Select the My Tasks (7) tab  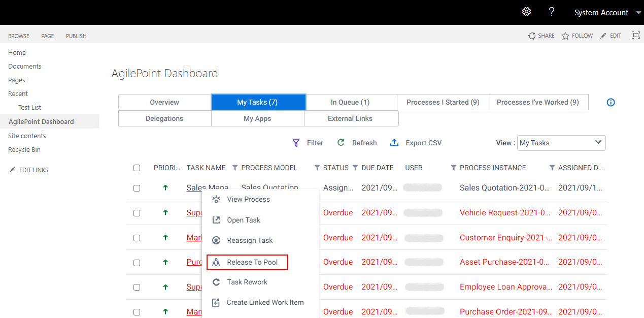point(258,102)
